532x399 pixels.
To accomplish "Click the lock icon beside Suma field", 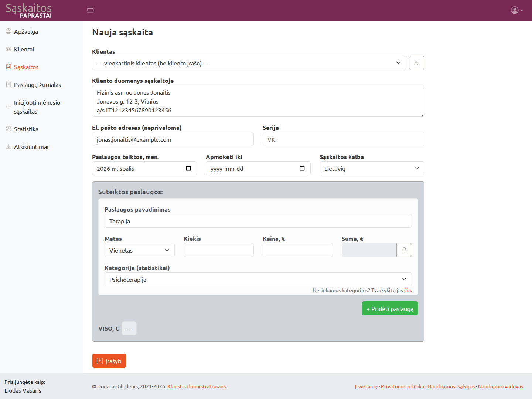I will tap(404, 250).
